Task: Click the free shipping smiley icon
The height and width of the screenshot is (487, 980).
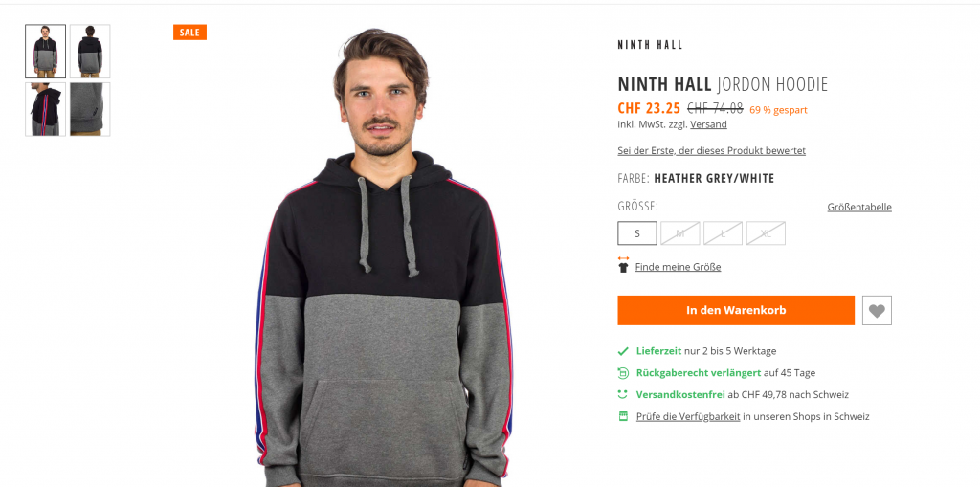Action: pyautogui.click(x=622, y=394)
